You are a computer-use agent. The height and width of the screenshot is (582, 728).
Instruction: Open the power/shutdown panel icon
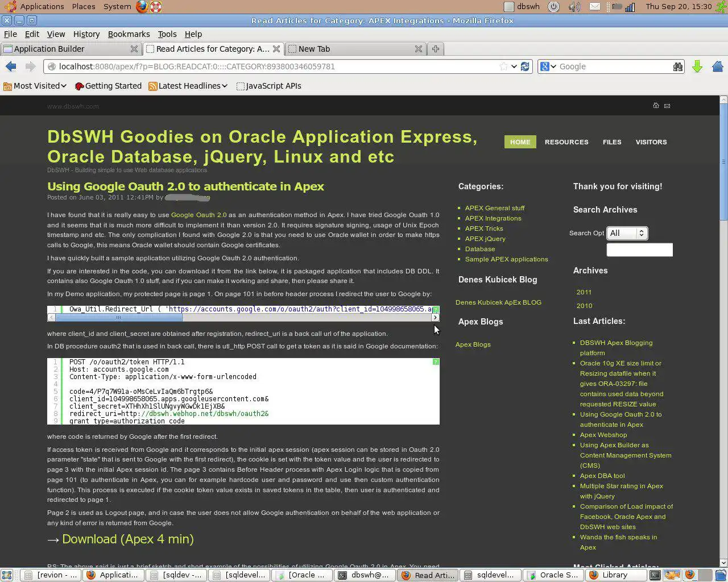[x=553, y=7]
